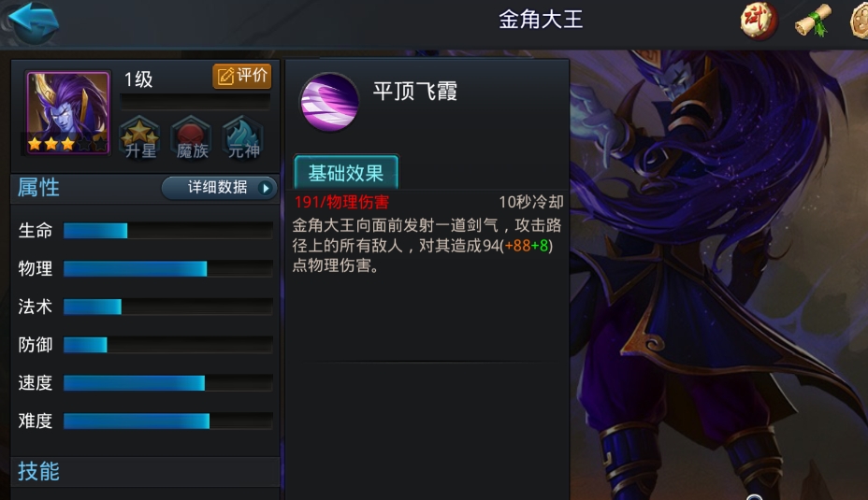The height and width of the screenshot is (500, 868).
Task: Select the 平顶飞霞 purple skill icon
Action: [329, 102]
